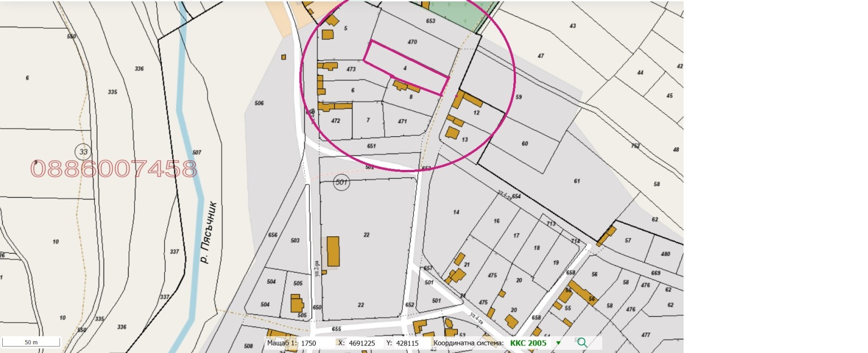Click the X coordinate value 4691225
868x353 pixels.
tap(362, 343)
